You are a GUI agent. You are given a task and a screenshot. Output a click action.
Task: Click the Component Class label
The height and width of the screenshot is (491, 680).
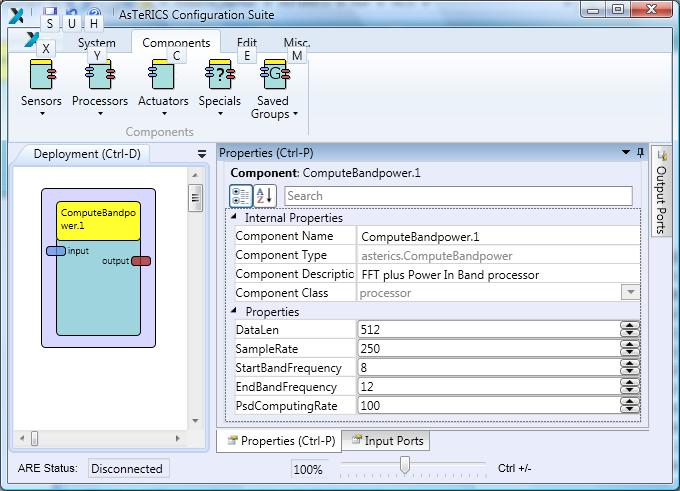pyautogui.click(x=282, y=293)
